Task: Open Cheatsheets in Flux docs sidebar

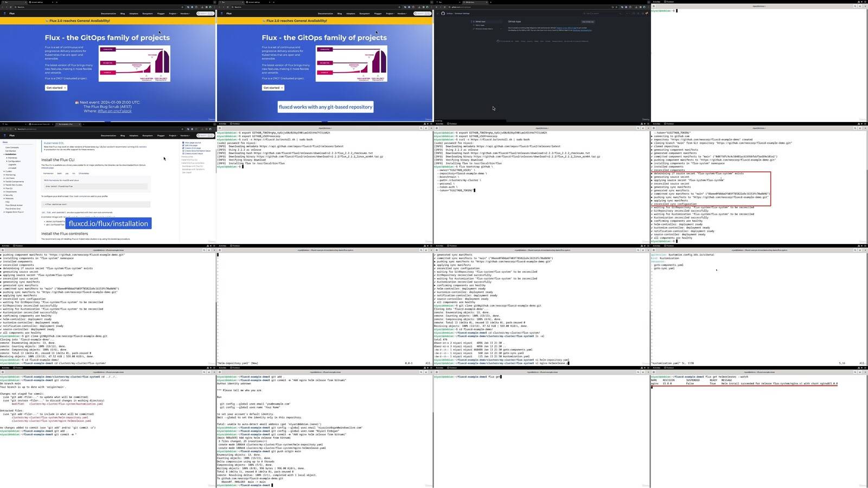Action: click(11, 192)
